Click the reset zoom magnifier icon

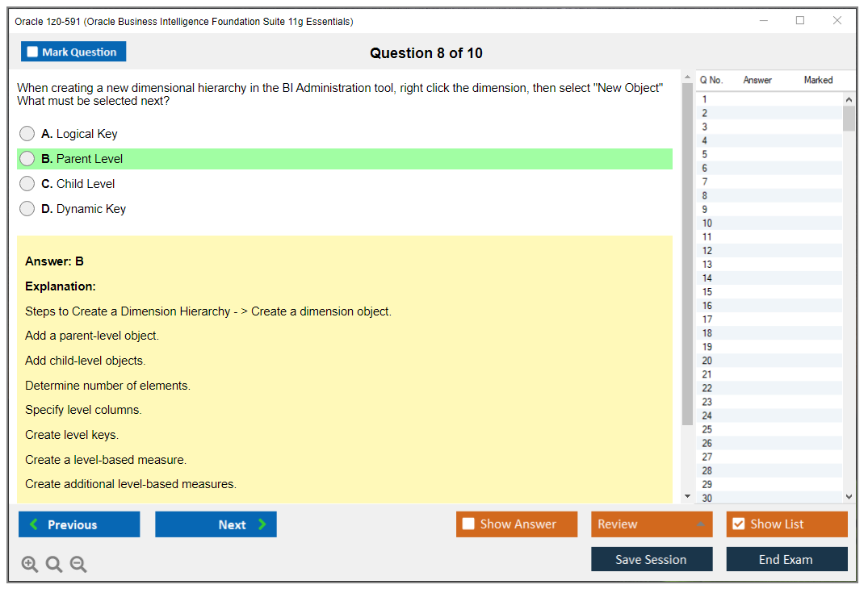pyautogui.click(x=54, y=565)
